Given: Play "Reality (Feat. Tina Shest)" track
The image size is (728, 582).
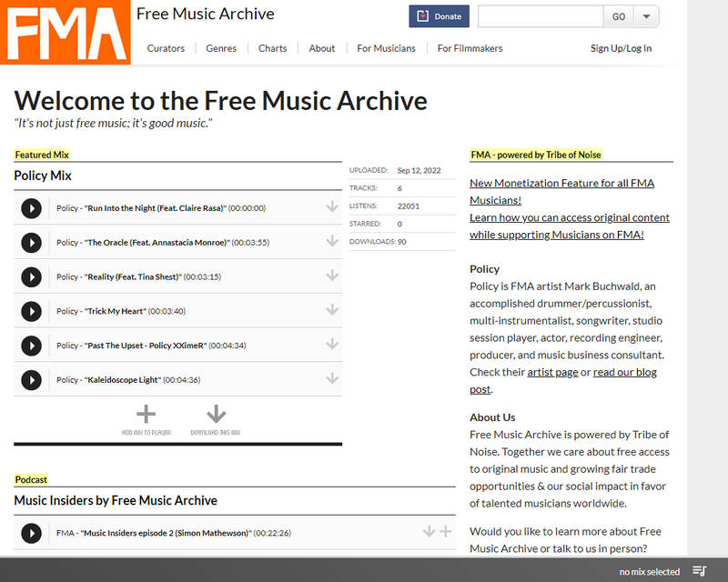Looking at the screenshot, I should (x=31, y=277).
